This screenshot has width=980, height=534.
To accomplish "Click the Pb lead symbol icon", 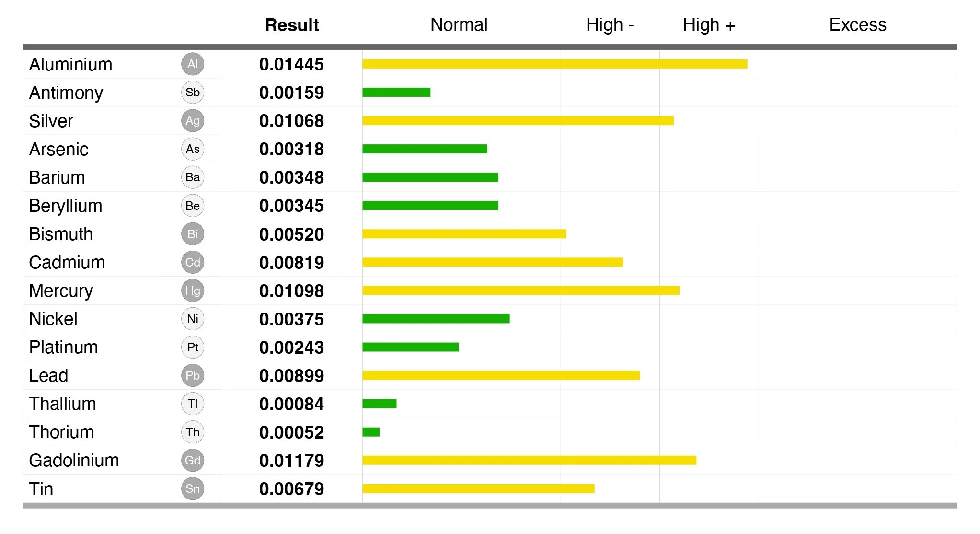I will click(x=193, y=375).
